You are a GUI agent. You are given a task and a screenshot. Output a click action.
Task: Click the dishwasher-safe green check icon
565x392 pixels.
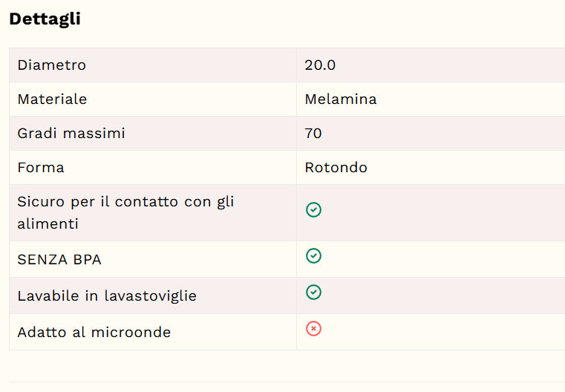click(x=313, y=293)
